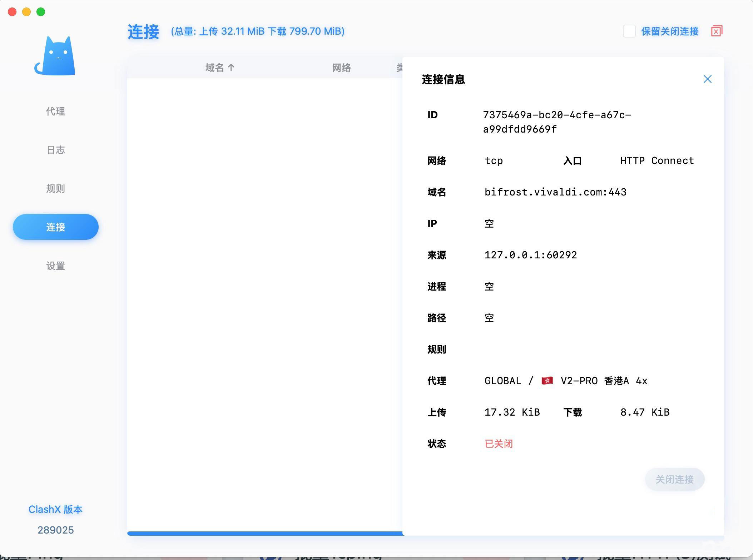
Task: Enable the 保留关闭连接 checkbox
Action: pos(629,31)
